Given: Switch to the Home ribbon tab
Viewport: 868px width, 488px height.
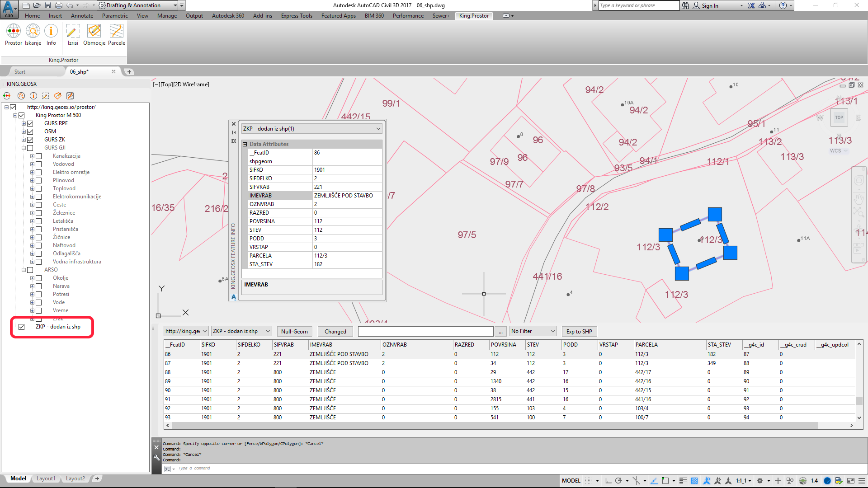Looking at the screenshot, I should [32, 16].
